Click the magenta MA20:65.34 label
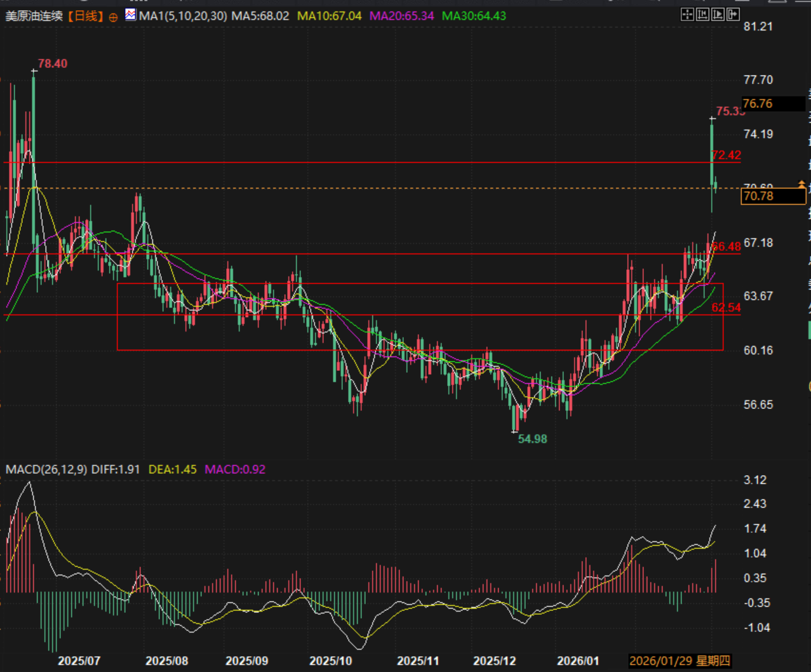 click(401, 16)
